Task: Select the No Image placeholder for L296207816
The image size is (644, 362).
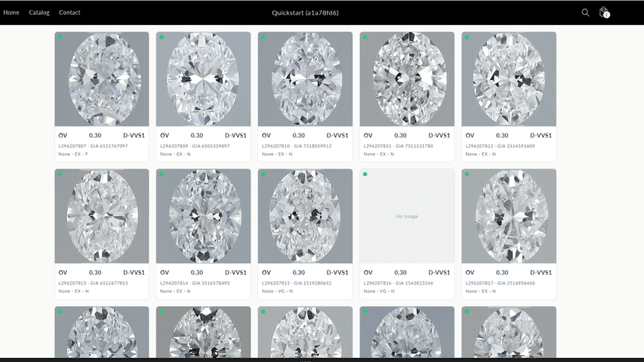Action: [407, 216]
